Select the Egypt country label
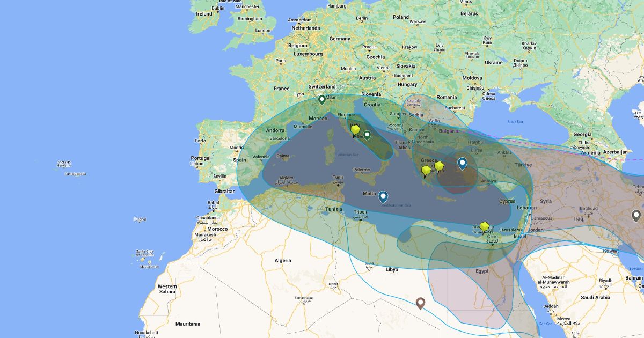This screenshot has height=338, width=644. [482, 271]
